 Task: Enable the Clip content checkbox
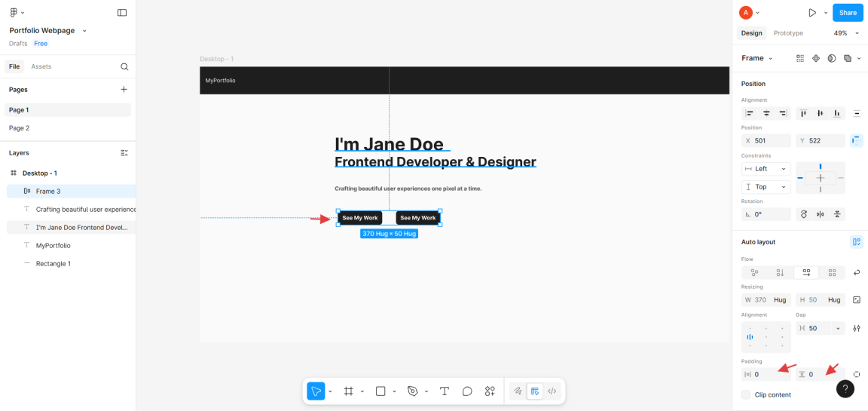746,394
